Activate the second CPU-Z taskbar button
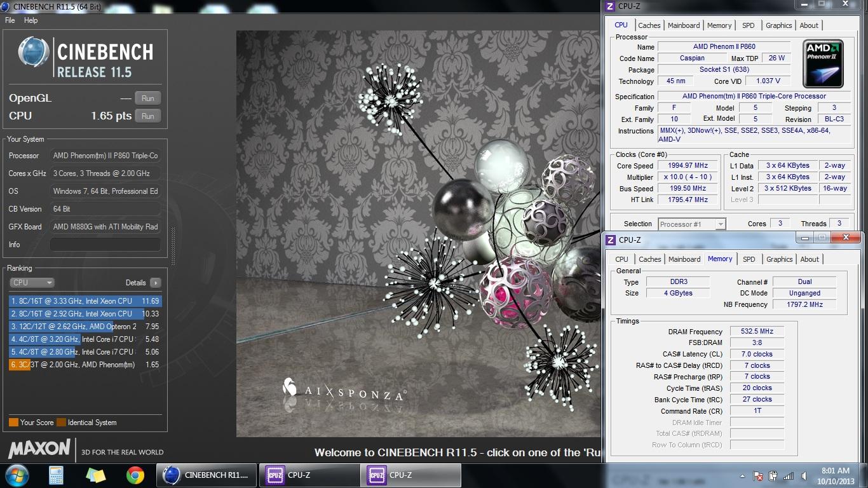The height and width of the screenshot is (488, 868). pos(411,475)
